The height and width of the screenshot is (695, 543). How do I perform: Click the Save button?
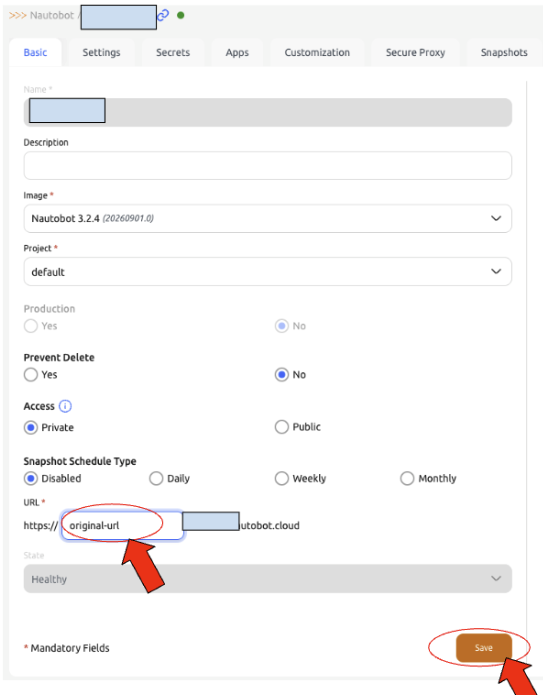(484, 648)
